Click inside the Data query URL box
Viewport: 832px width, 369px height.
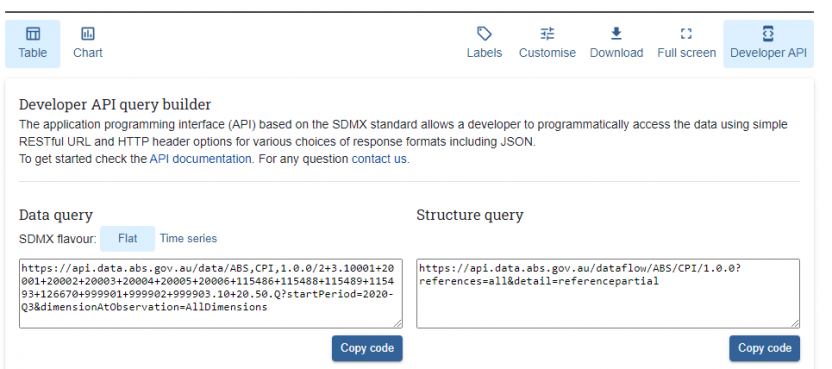(x=211, y=294)
